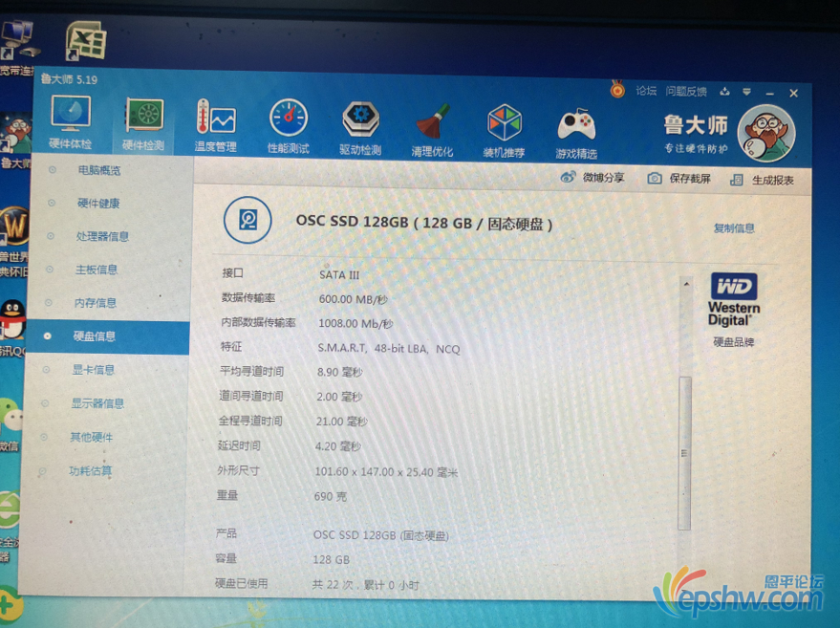Viewport: 840px width, 628px height.
Task: Click the QQ penguin icon on desktop
Action: 12,320
